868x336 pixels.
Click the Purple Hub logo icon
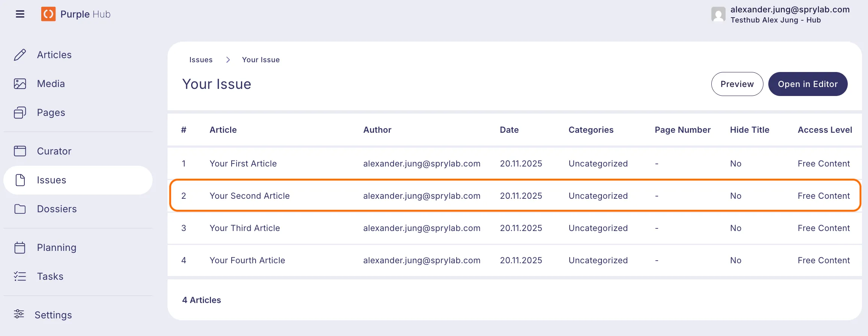[x=48, y=14]
